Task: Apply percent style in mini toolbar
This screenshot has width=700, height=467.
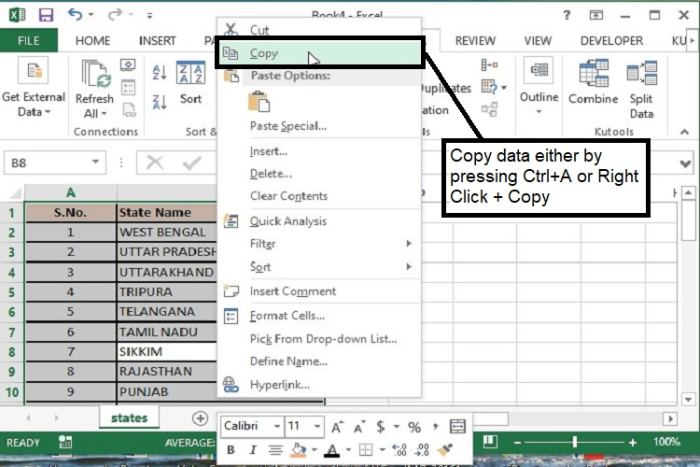Action: click(x=414, y=427)
